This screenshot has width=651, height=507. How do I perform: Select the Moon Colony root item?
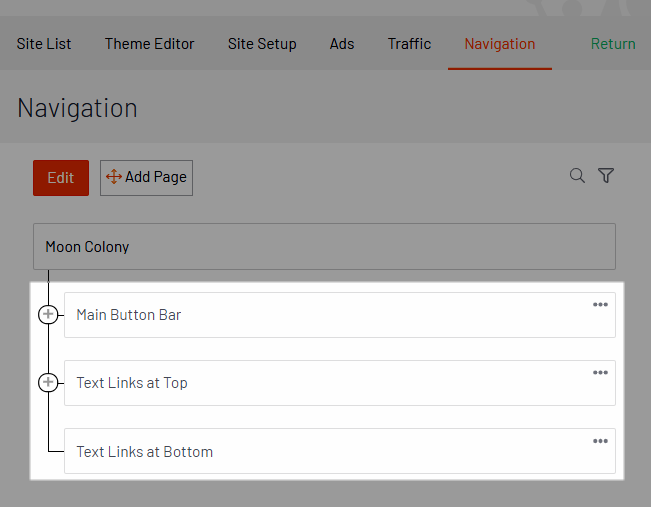point(324,247)
